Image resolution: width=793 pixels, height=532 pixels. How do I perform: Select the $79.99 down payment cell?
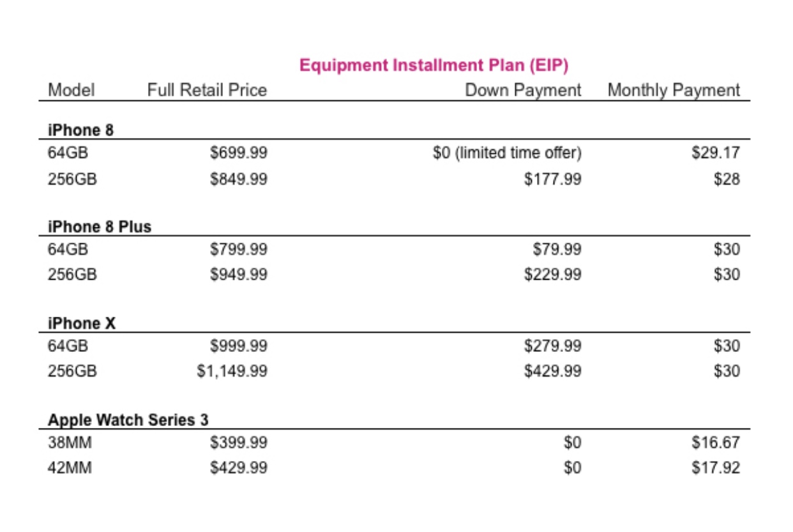tap(557, 249)
